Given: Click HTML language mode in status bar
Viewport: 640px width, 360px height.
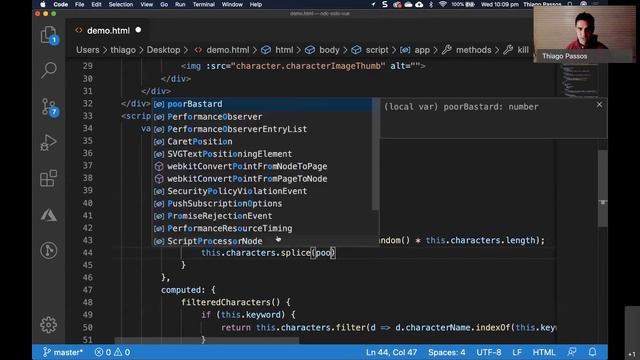Looking at the screenshot, I should tap(544, 352).
